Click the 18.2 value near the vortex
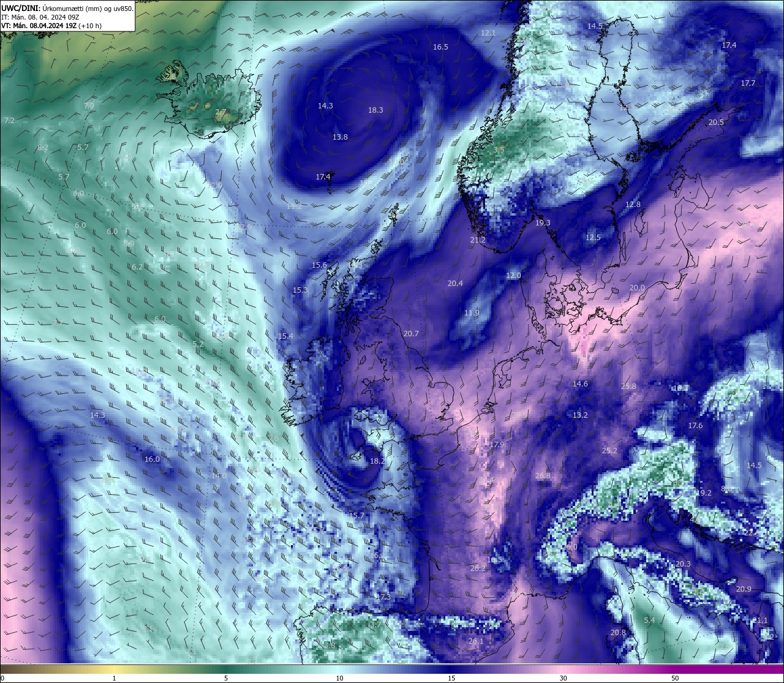 [x=377, y=461]
